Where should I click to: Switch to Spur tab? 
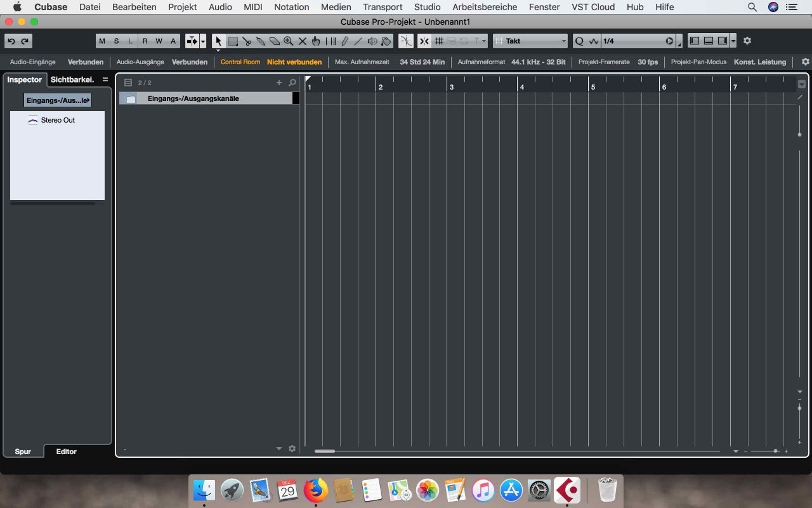pos(23,451)
